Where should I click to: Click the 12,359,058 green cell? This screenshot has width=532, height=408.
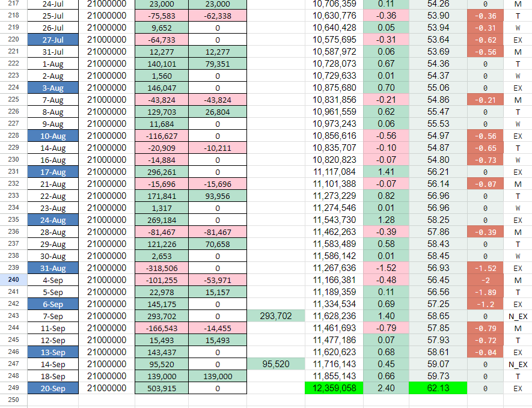(334, 388)
